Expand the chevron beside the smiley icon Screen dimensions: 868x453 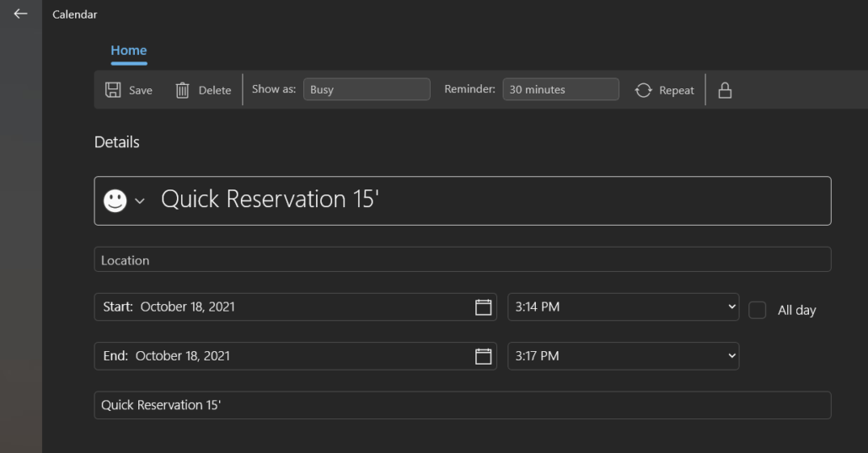pos(140,200)
